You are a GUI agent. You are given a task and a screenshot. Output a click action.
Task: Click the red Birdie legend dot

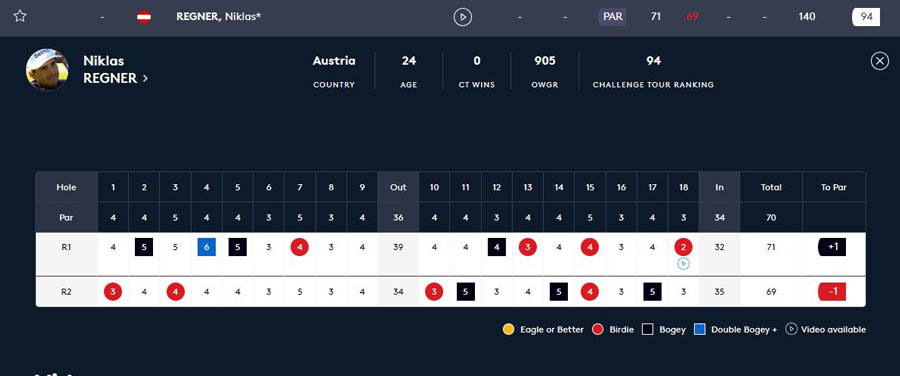pos(598,330)
